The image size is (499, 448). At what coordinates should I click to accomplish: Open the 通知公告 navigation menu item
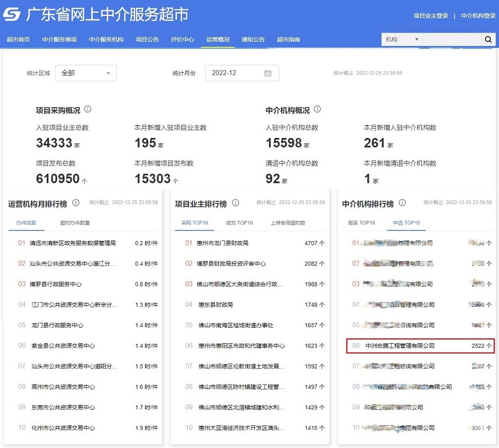tap(253, 39)
